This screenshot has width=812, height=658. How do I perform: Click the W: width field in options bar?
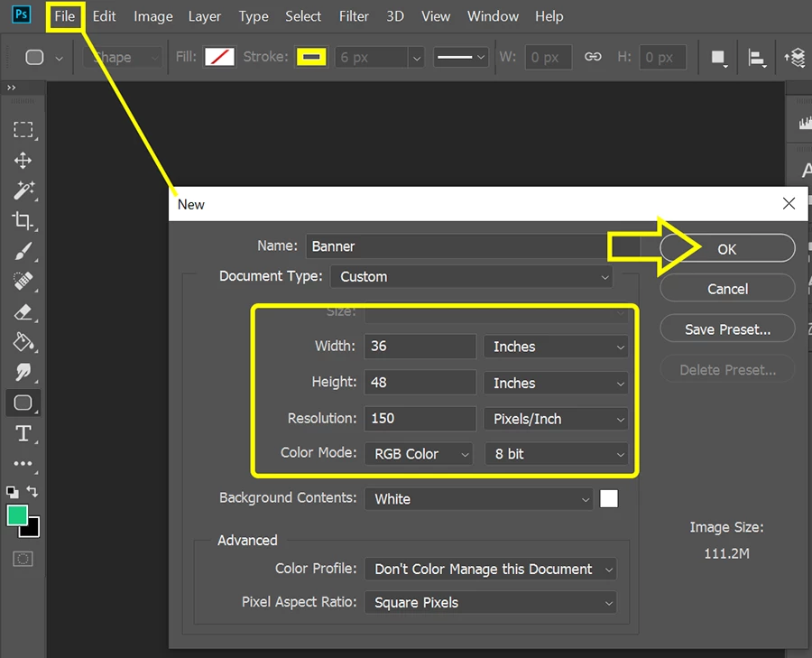pos(549,57)
